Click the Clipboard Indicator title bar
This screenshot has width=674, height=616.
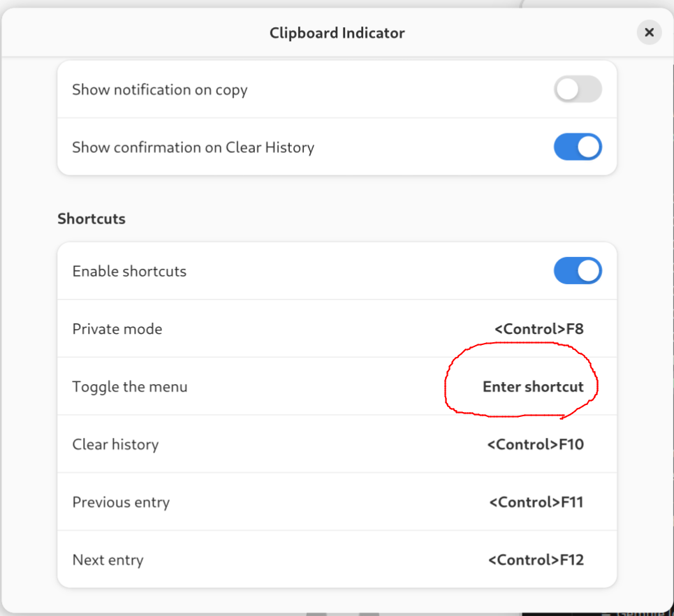pyautogui.click(x=337, y=33)
